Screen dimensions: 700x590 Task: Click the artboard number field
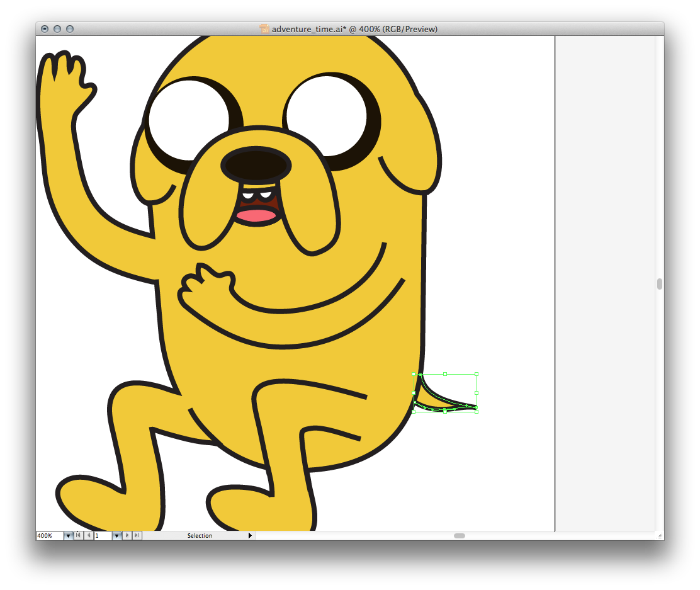tap(102, 536)
